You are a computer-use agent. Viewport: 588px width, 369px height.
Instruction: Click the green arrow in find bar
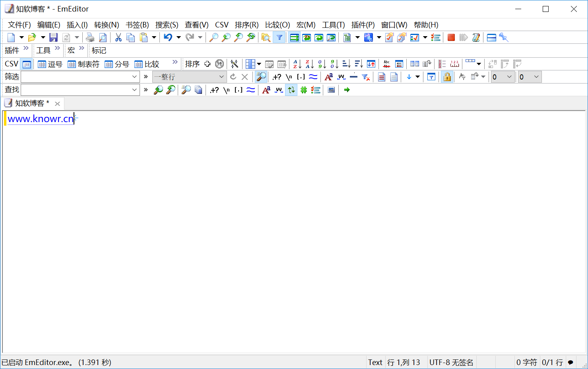point(347,90)
